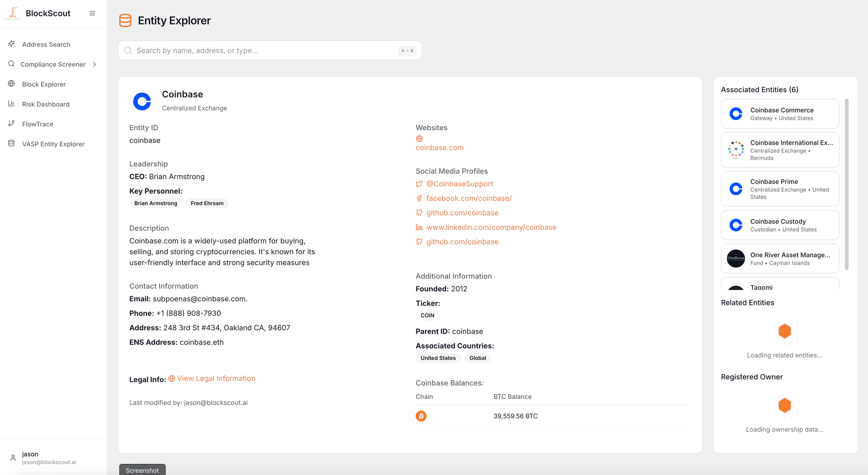Select the Address Search icon in sidebar
Image resolution: width=868 pixels, height=475 pixels.
(x=11, y=44)
